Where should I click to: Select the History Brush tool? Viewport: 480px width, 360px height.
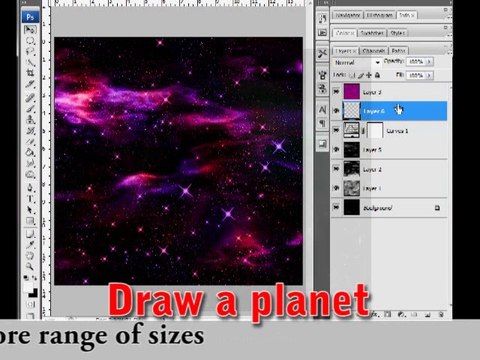(30, 130)
